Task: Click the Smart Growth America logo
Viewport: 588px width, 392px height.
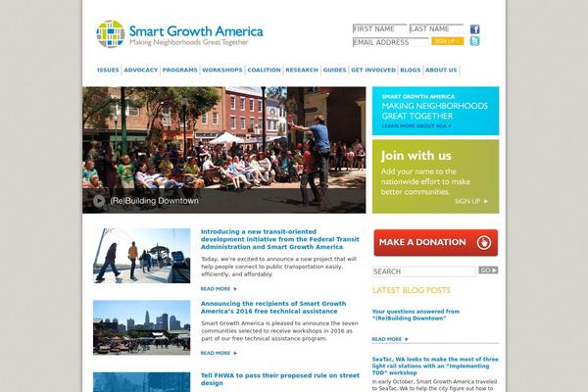Action: tap(179, 33)
